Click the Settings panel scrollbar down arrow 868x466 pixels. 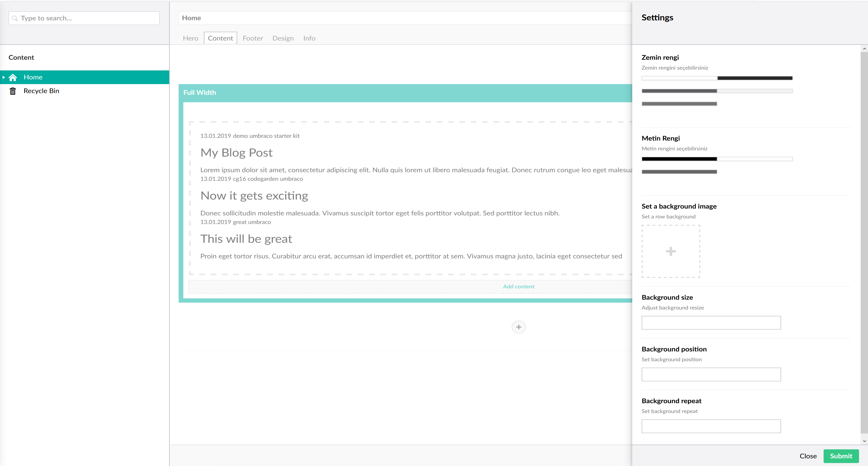864,441
